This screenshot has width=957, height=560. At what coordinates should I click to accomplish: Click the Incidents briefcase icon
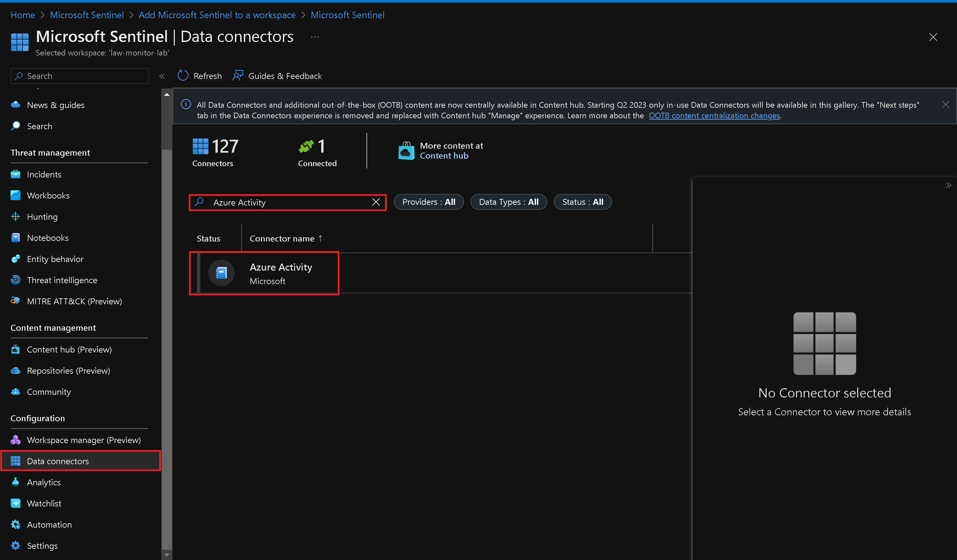(x=16, y=174)
